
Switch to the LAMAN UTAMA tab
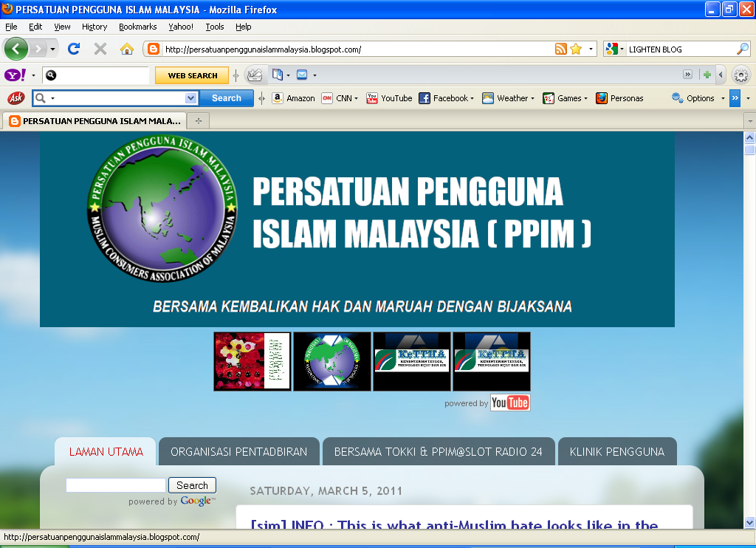tap(106, 451)
